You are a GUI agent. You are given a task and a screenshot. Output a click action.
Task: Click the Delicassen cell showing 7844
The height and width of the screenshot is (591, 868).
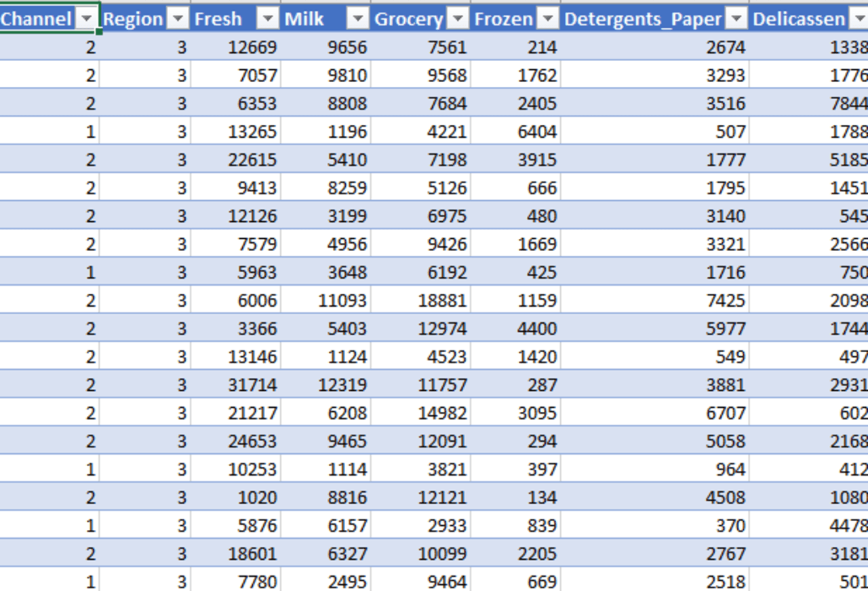pos(809,103)
